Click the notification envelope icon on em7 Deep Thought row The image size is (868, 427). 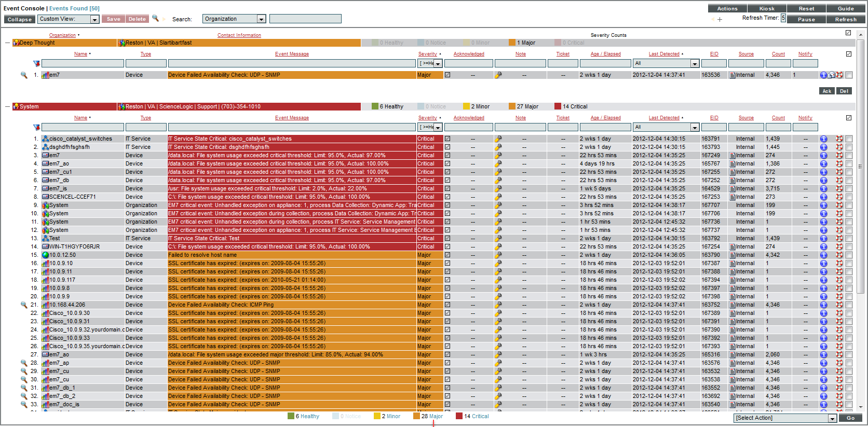tap(832, 75)
